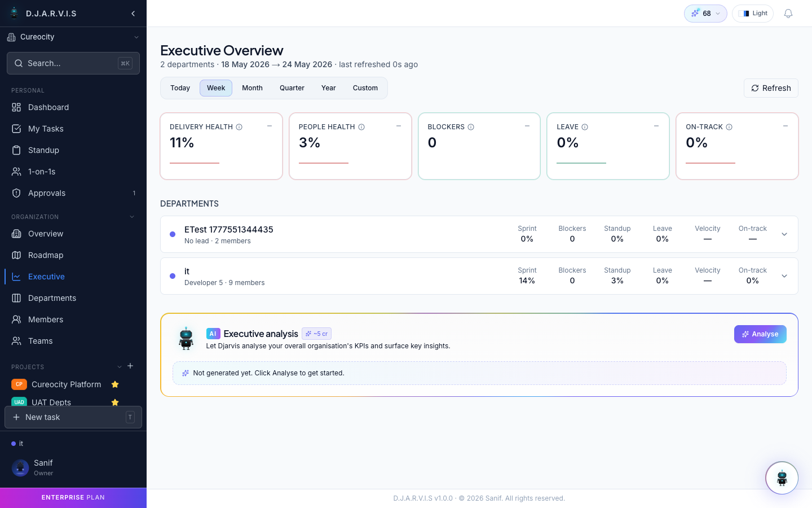Screen dimensions: 812x508
Task: Open the Cureocity workspace dropdown
Action: 73,37
